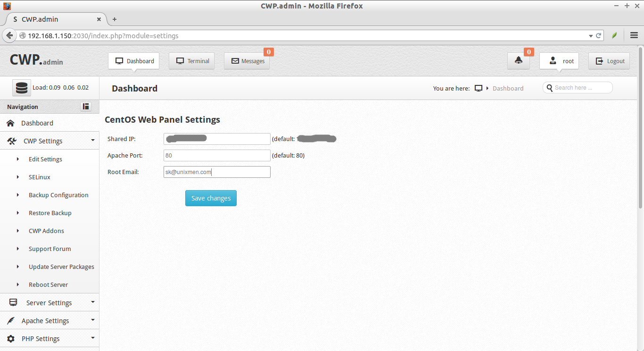Click the home icon next to Dashboard

[11, 123]
